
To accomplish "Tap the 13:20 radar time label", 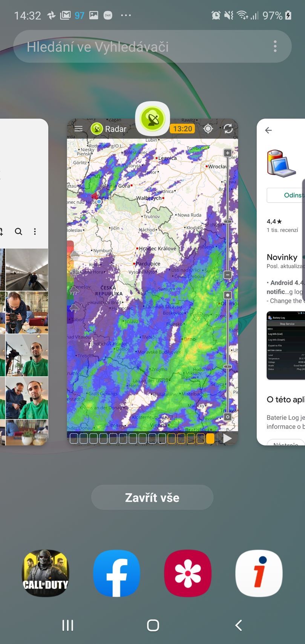I will [182, 129].
